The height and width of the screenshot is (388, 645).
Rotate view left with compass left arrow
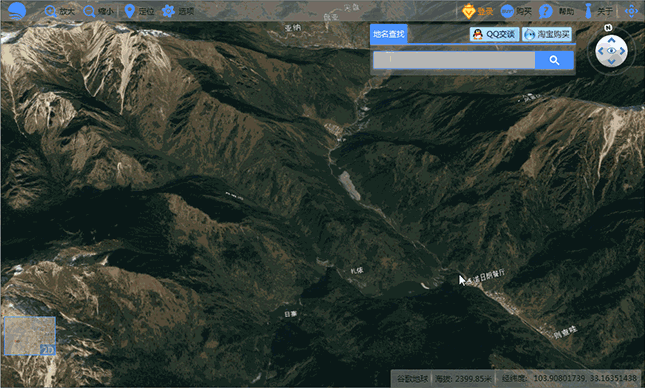[x=601, y=51]
